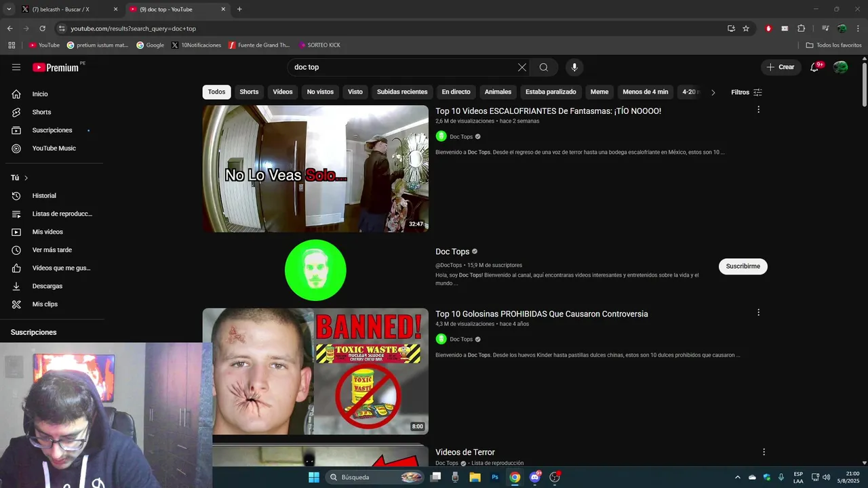The image size is (868, 488).
Task: Select the Shorts filter chip
Action: pos(249,92)
